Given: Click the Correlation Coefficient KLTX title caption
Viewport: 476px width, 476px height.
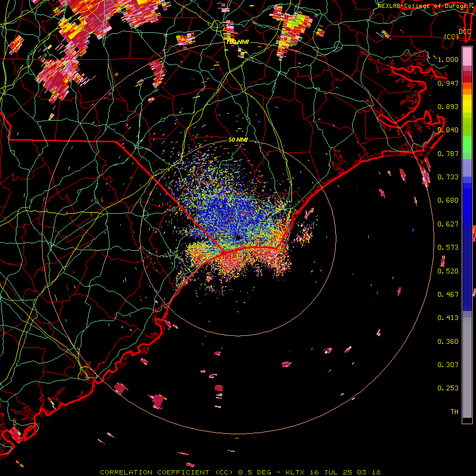Looking at the screenshot, I should point(240,472).
